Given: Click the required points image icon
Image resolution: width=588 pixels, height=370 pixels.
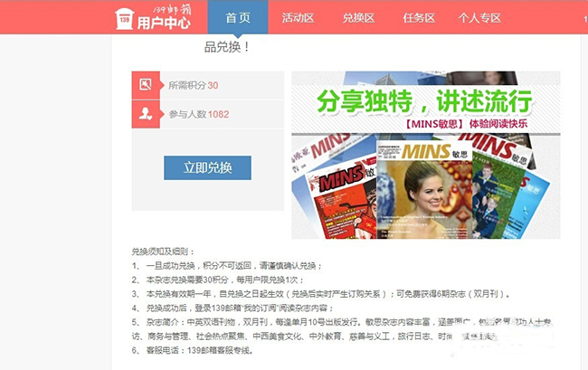Looking at the screenshot, I should click(146, 85).
